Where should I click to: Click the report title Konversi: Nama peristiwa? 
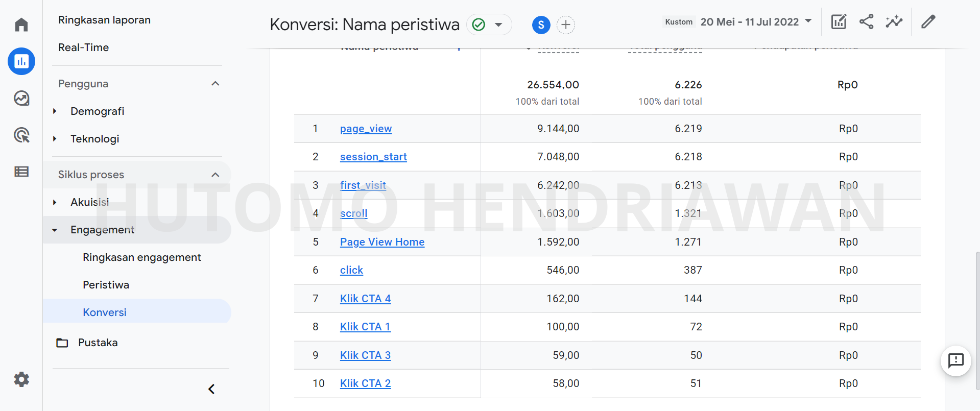coord(365,25)
